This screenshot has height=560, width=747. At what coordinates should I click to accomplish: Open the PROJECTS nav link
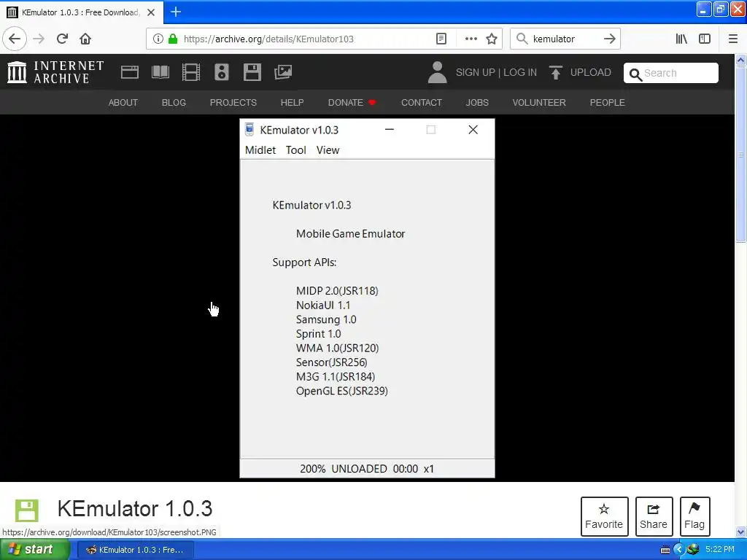pyautogui.click(x=233, y=102)
